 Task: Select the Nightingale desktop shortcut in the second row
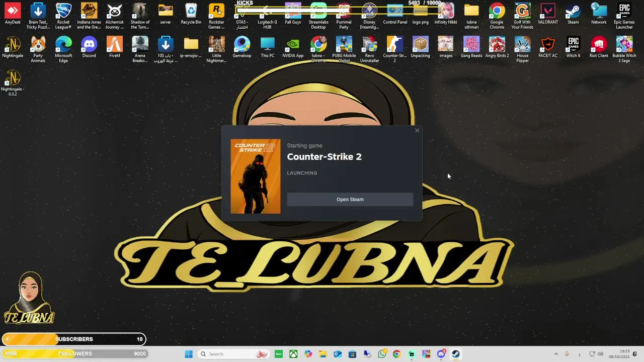click(13, 48)
